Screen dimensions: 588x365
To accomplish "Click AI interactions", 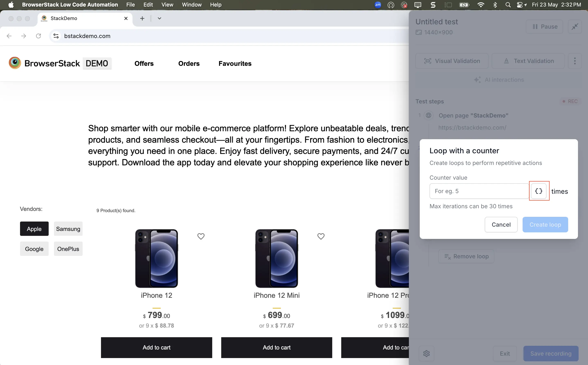I will coord(499,80).
